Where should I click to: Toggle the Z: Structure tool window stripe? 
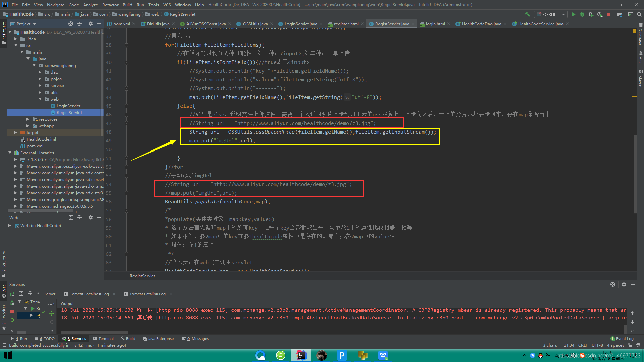4,264
